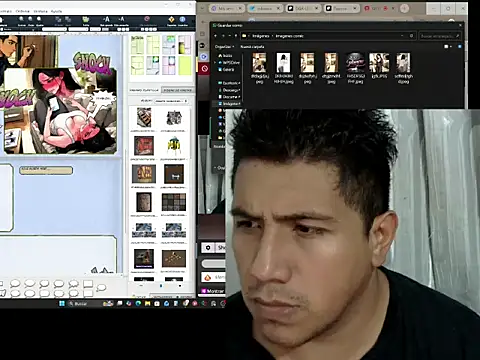Viewport: 480px width, 360px height.
Task: Click the Imágenes breadcrumb in address bar
Action: (x=260, y=36)
